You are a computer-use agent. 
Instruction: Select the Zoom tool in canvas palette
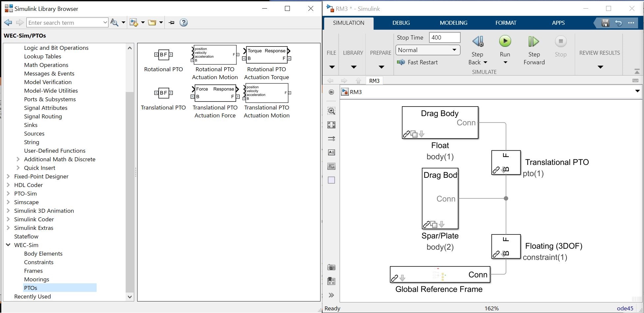click(331, 111)
